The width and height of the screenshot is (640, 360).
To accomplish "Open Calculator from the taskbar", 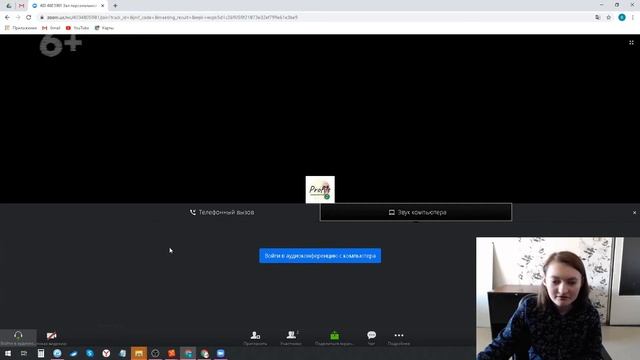I will click(41, 353).
